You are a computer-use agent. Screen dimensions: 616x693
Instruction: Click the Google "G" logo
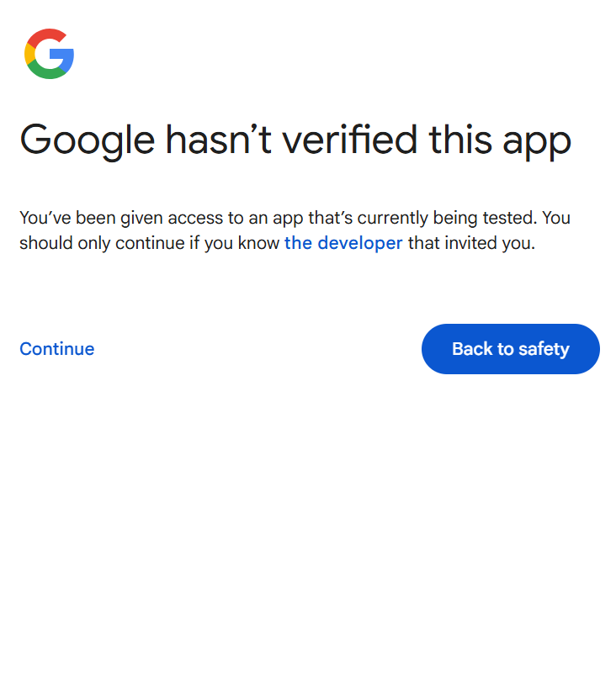pyautogui.click(x=50, y=54)
